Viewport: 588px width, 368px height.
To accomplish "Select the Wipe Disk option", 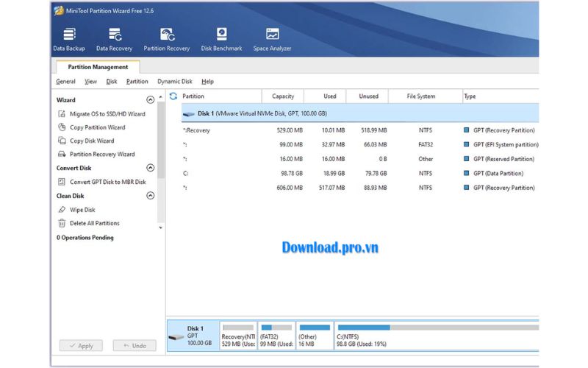I will tap(82, 210).
